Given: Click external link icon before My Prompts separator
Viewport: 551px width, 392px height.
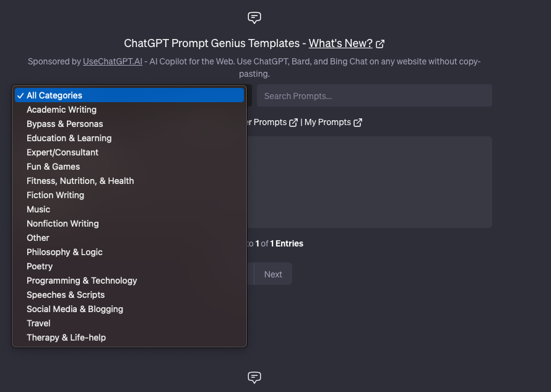Looking at the screenshot, I should [x=293, y=123].
